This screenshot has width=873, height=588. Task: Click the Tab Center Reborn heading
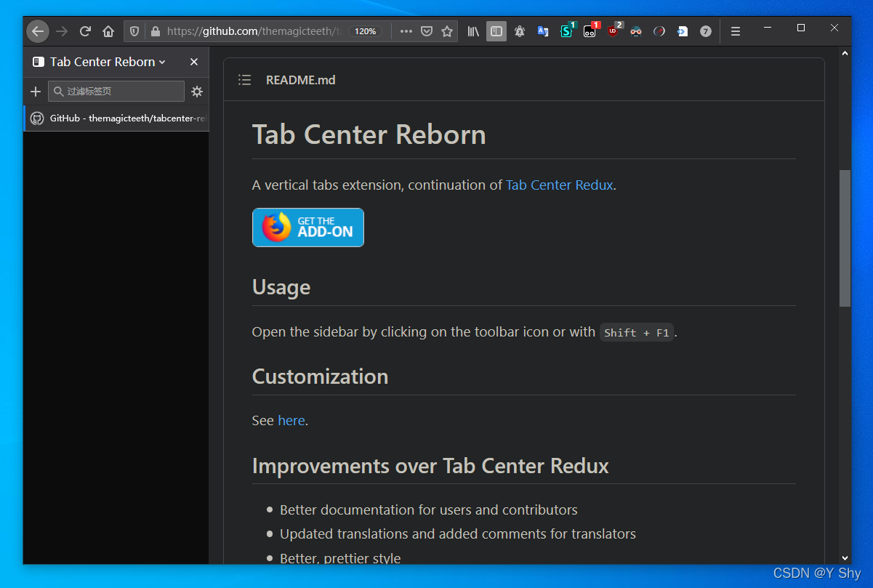click(369, 134)
